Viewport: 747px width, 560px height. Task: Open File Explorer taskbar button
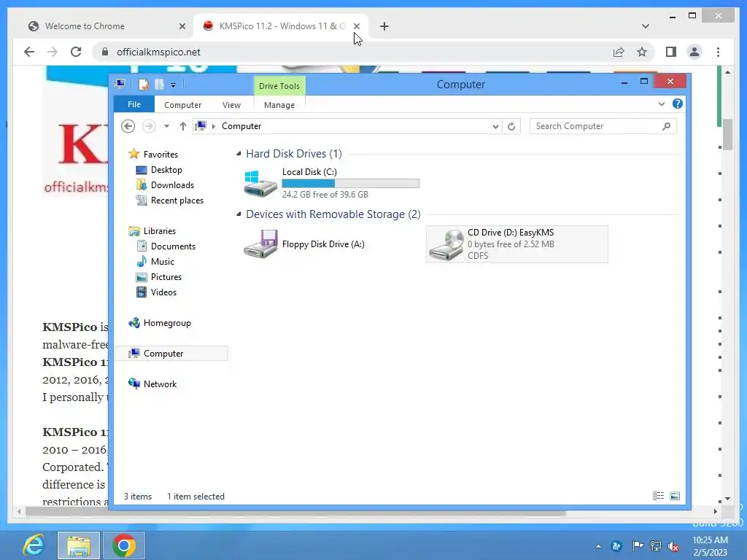(x=79, y=545)
